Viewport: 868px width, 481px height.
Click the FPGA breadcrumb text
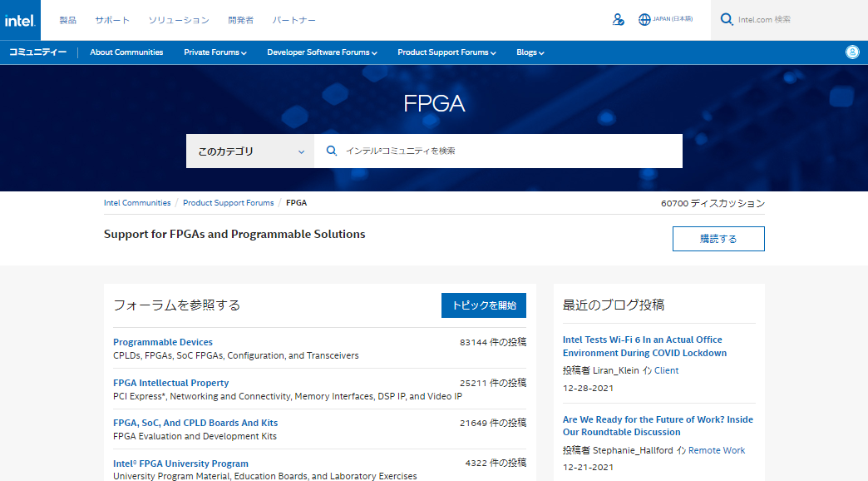296,203
